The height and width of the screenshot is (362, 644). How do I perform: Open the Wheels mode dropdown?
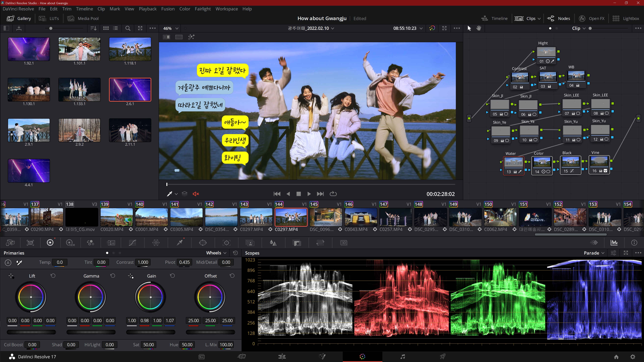click(x=216, y=253)
